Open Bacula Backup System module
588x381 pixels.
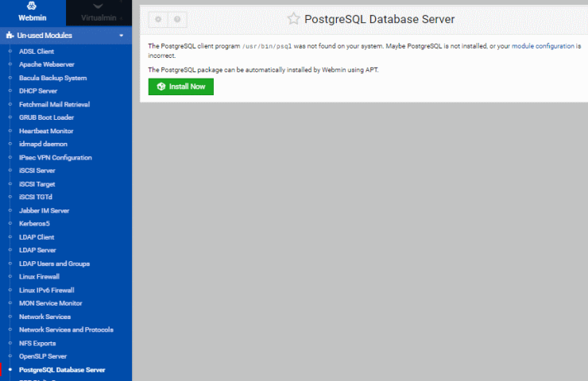click(x=53, y=78)
